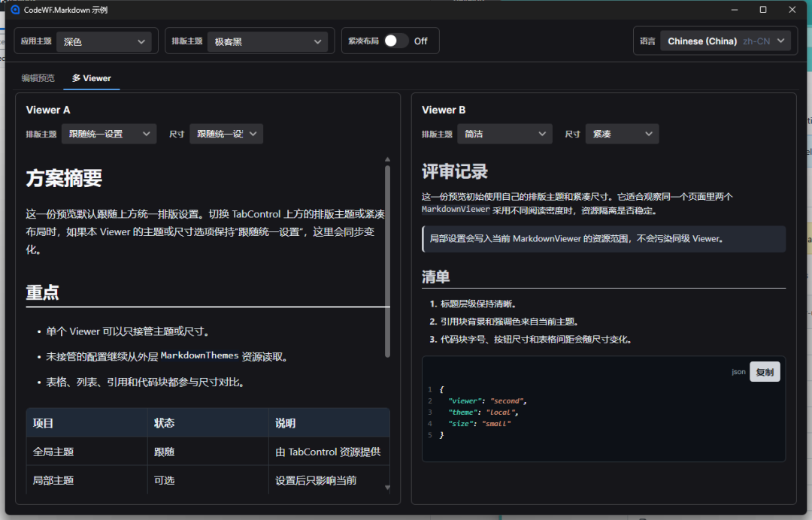The width and height of the screenshot is (812, 520).
Task: Click the 评审记录 heading in Viewer B
Action: point(455,172)
